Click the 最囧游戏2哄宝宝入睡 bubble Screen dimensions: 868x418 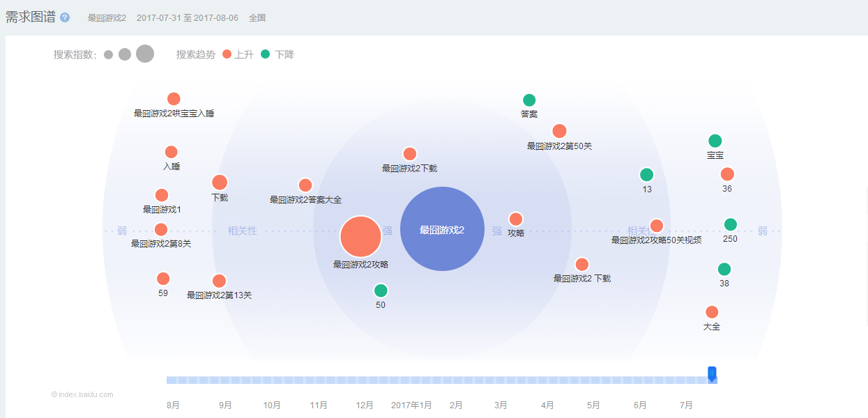click(x=174, y=99)
